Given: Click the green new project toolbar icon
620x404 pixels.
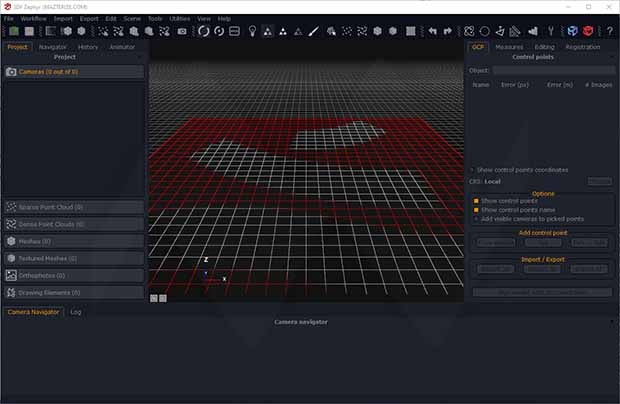Looking at the screenshot, I should pyautogui.click(x=14, y=31).
